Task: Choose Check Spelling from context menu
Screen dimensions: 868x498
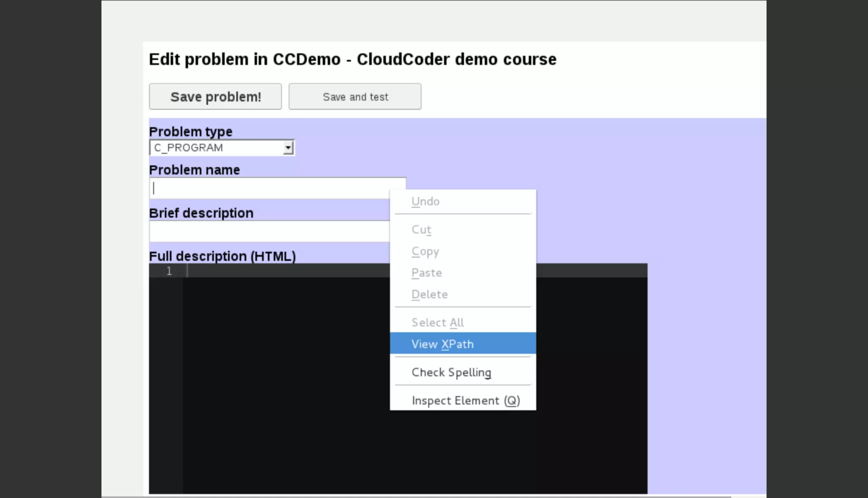Action: click(x=463, y=372)
